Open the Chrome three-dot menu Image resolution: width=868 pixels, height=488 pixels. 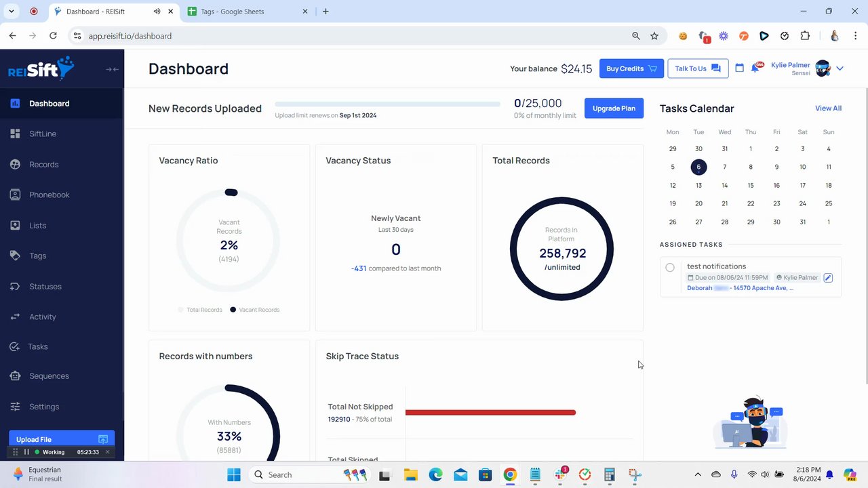coord(855,36)
